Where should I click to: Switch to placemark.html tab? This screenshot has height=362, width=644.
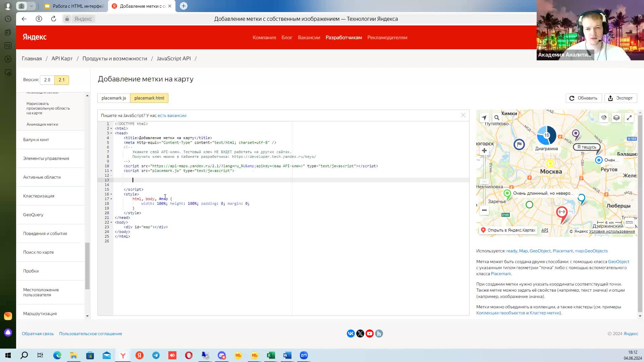149,98
